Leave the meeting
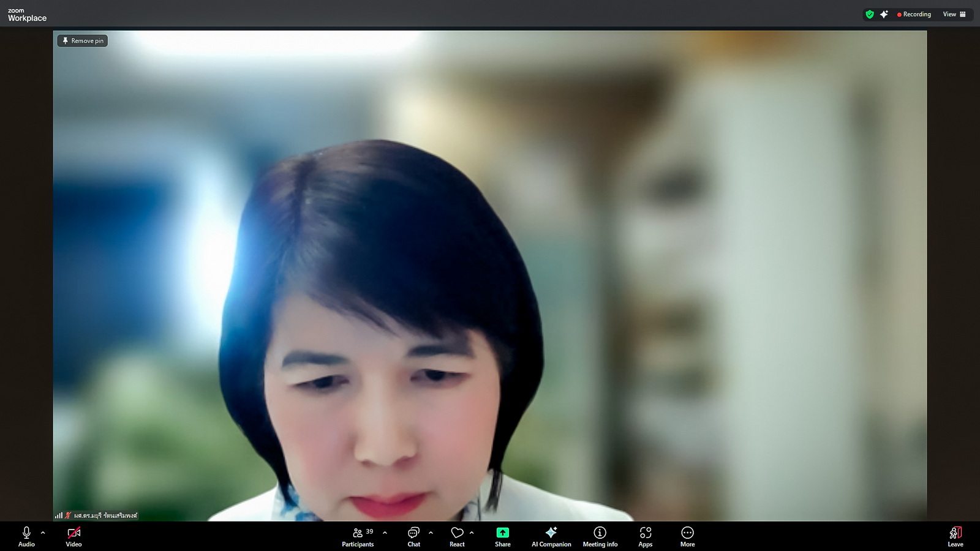The image size is (980, 551). [x=955, y=536]
